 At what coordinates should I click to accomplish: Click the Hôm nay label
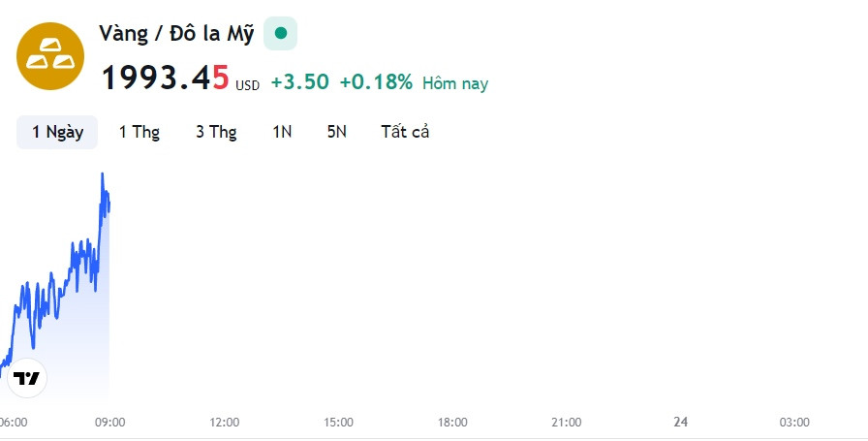455,83
